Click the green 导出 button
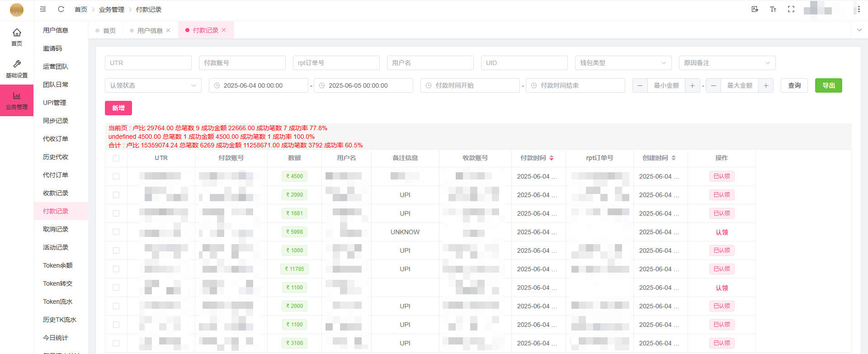Viewport: 868px width, 354px height. coord(828,85)
